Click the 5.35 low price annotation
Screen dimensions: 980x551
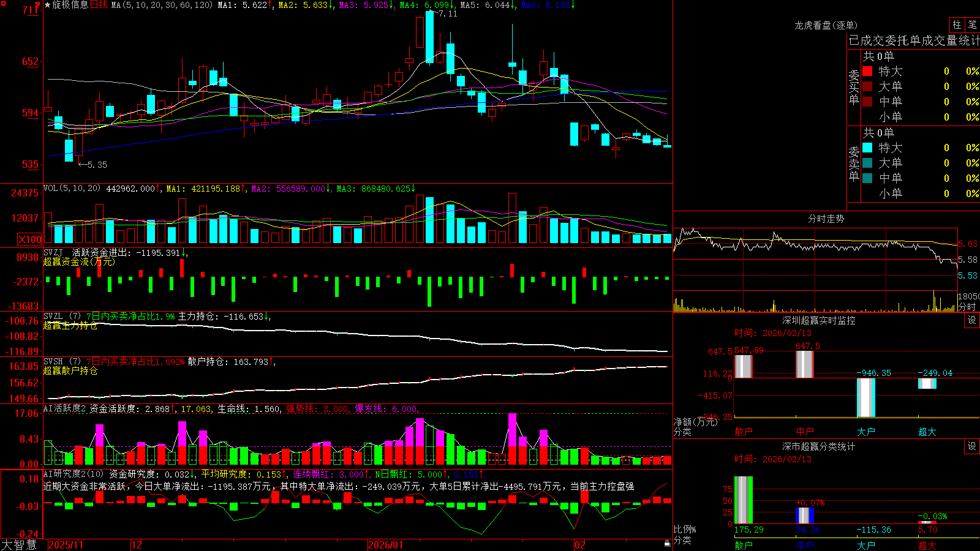pyautogui.click(x=97, y=165)
